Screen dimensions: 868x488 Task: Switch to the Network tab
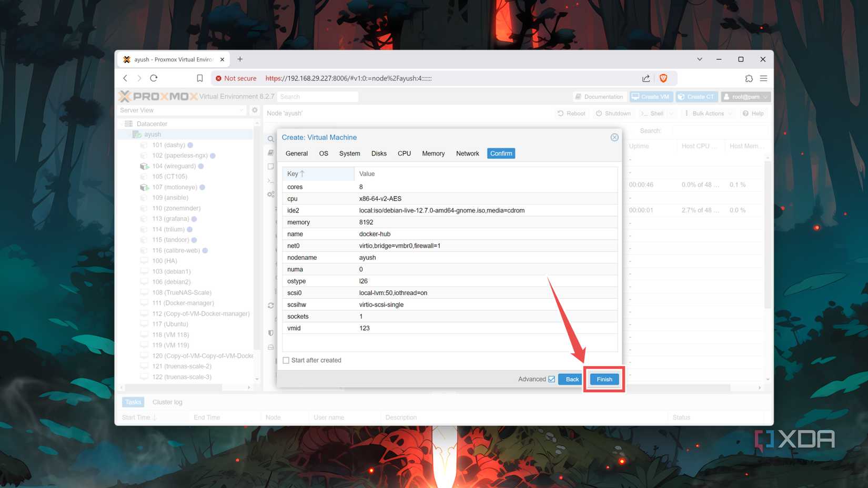click(x=467, y=153)
